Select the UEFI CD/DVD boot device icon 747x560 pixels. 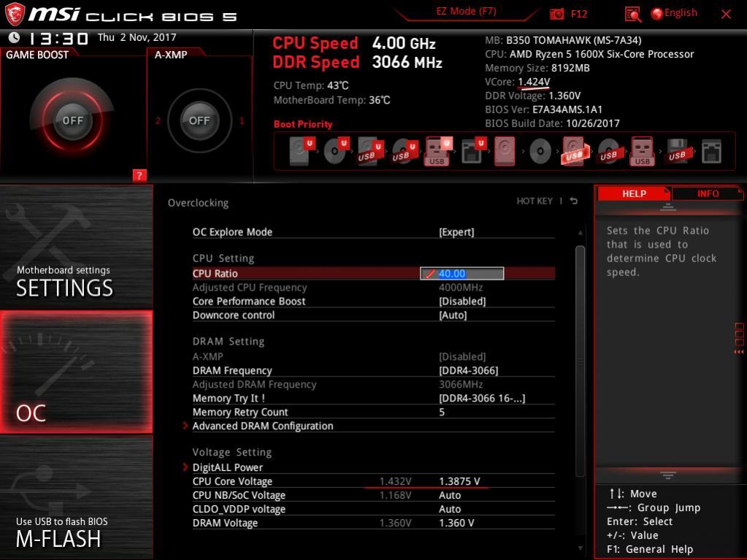[x=337, y=150]
